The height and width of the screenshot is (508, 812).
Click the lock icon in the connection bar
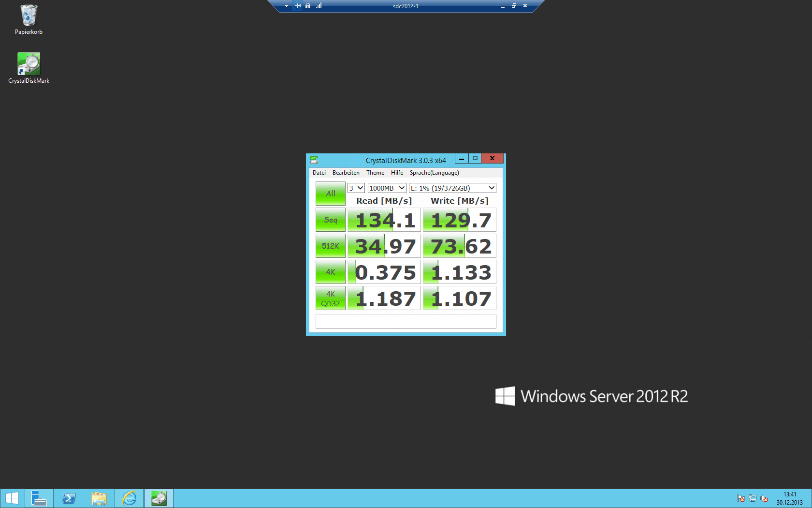(x=308, y=6)
